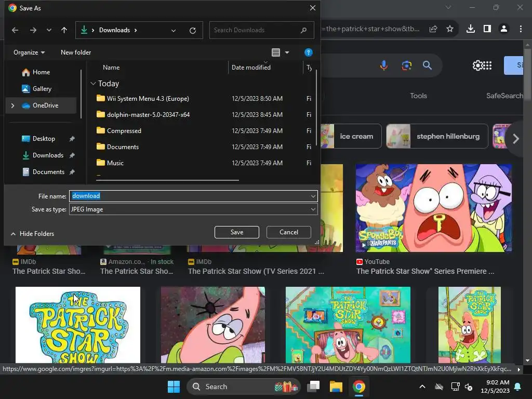Open the Save as type dropdown
Screen dimensions: 532x399
[x=193, y=209]
